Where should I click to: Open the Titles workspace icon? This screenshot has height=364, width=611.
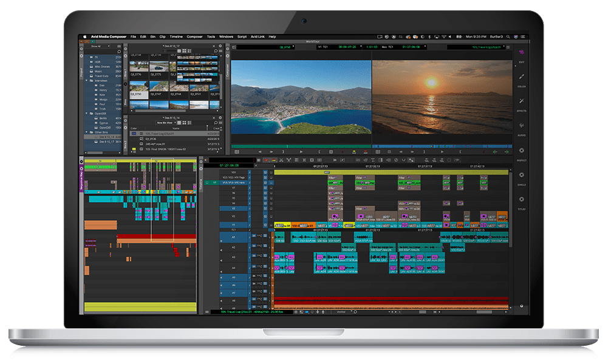point(521,200)
